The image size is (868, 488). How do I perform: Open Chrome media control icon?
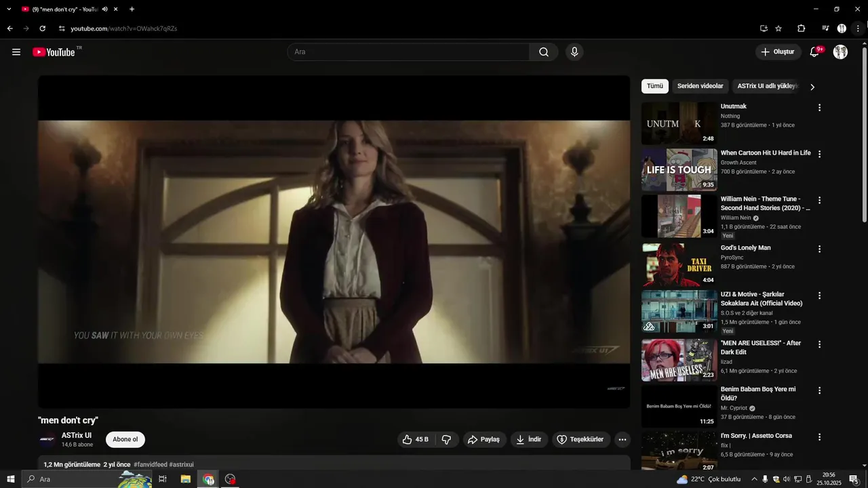pos(825,28)
